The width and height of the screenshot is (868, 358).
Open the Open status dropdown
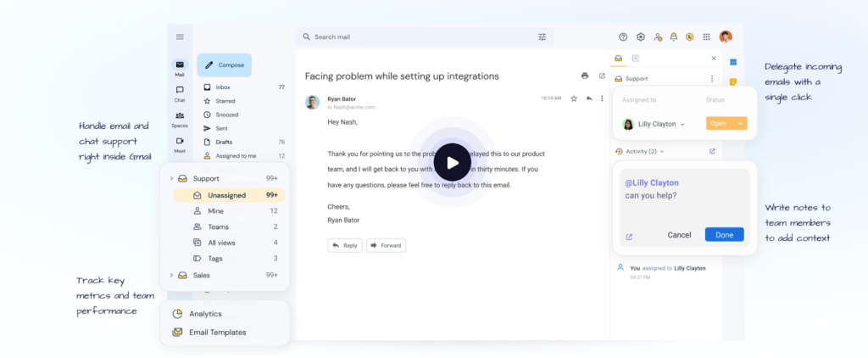(726, 124)
